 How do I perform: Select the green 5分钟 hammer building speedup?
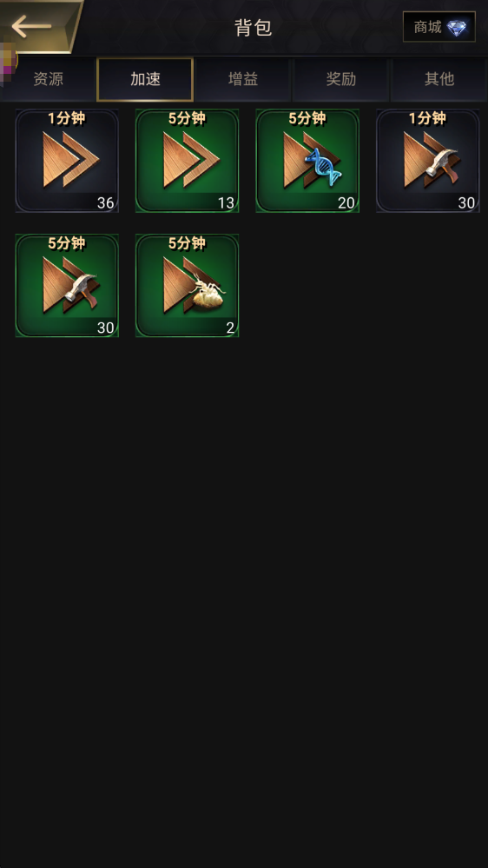point(67,285)
